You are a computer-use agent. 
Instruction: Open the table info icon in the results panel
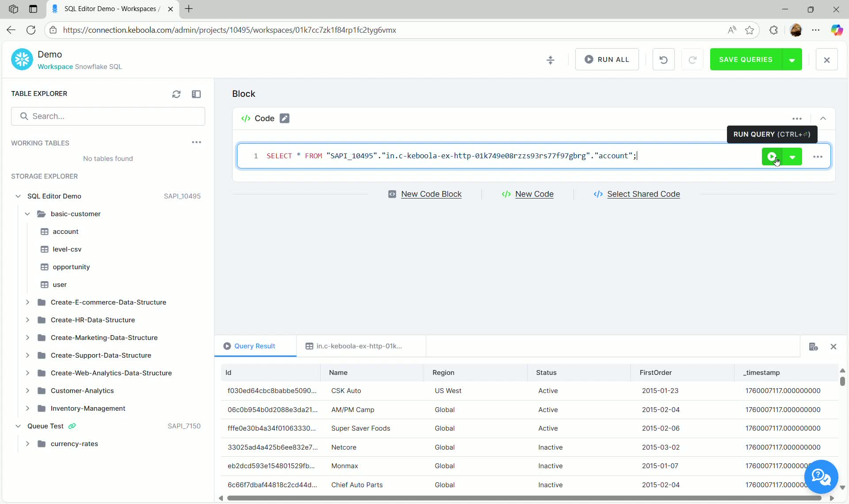[814, 347]
